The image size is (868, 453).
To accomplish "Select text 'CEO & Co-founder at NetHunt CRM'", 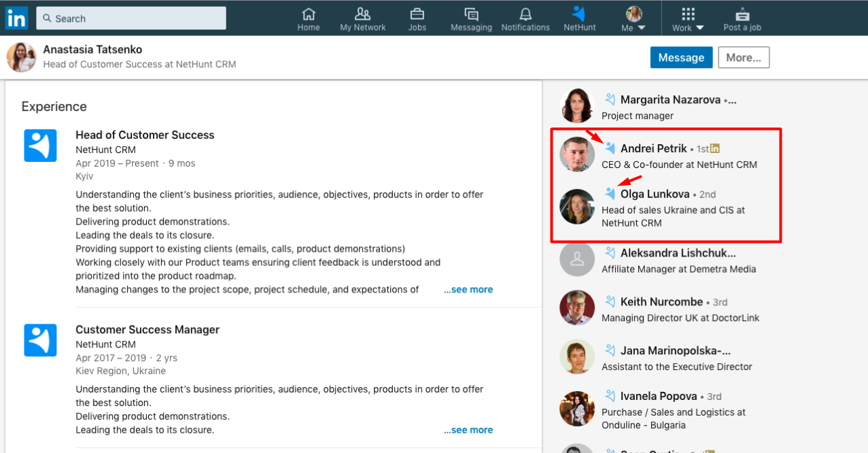I will (679, 165).
